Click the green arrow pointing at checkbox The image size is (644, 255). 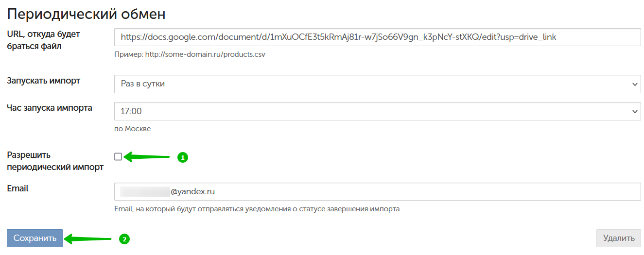click(147, 157)
